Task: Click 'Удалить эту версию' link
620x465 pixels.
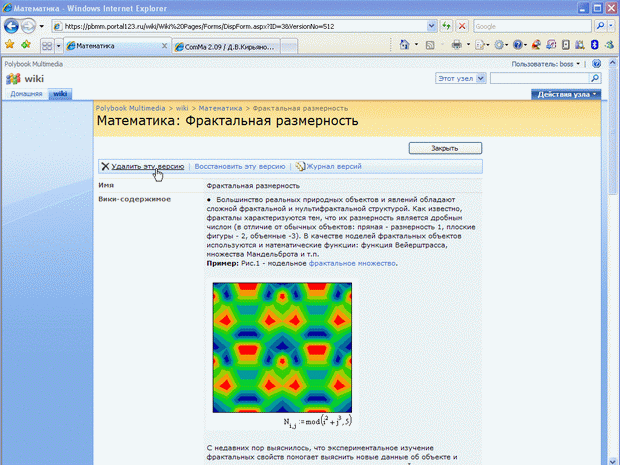Action: pos(147,166)
